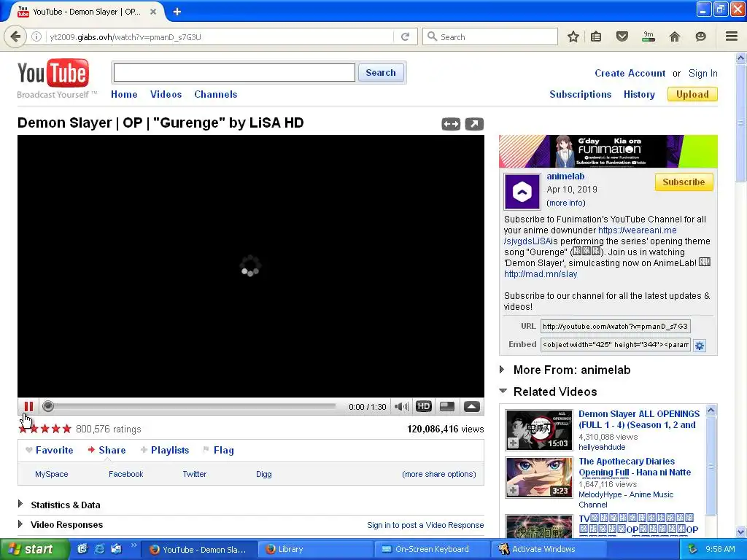This screenshot has height=560, width=747.
Task: Click the Sign In link
Action: (x=703, y=74)
